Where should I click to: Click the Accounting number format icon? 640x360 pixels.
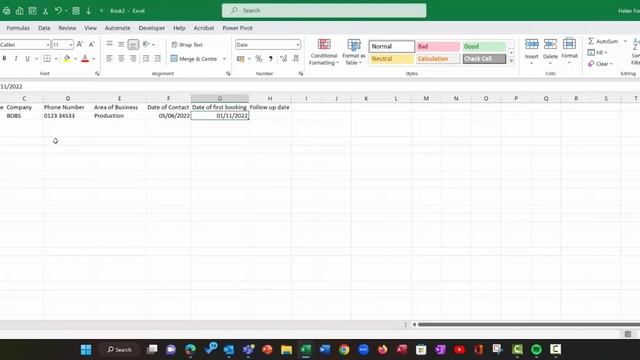[241, 59]
